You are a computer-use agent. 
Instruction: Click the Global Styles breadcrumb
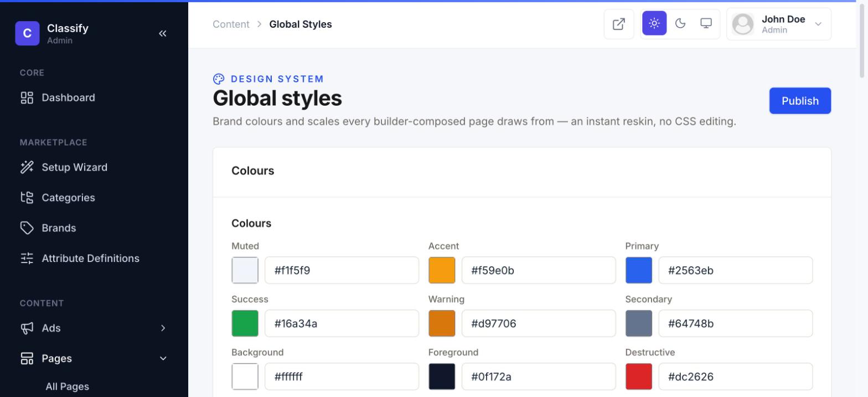[x=301, y=24]
